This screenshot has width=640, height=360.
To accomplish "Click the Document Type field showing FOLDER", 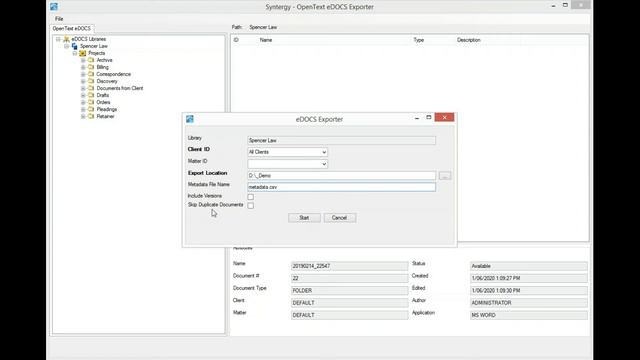I will pyautogui.click(x=349, y=291).
